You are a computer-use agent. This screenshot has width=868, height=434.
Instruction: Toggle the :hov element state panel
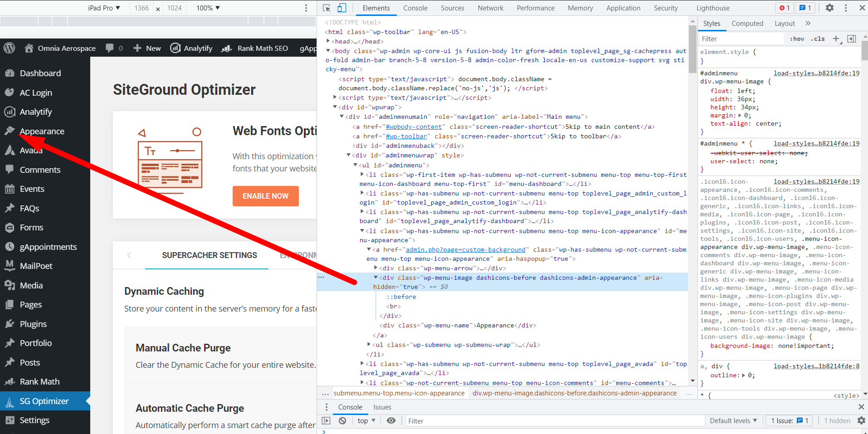(797, 39)
